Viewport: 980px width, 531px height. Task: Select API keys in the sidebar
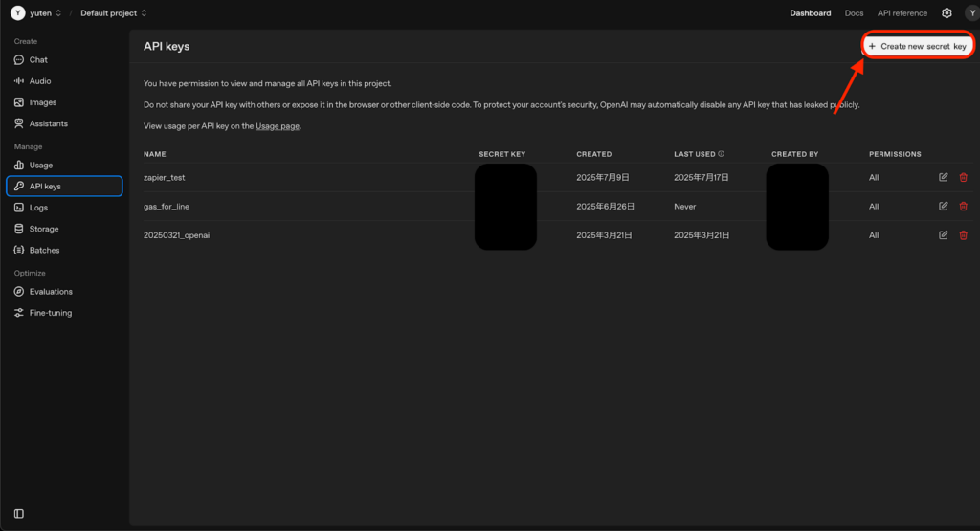point(64,187)
